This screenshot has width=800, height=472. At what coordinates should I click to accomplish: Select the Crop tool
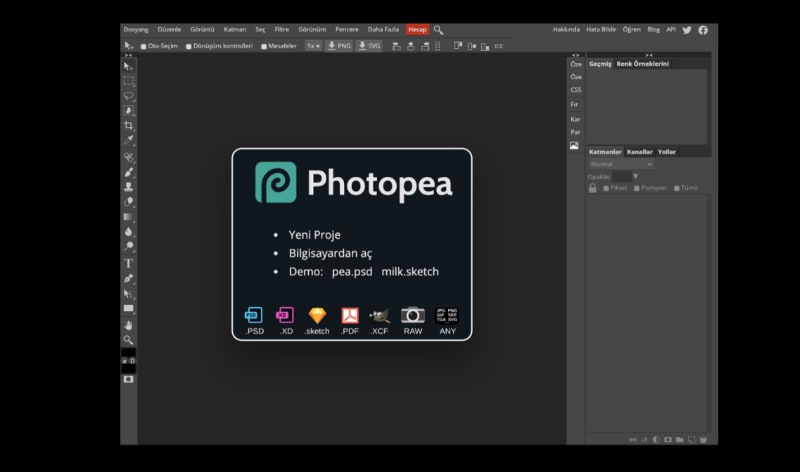point(128,126)
